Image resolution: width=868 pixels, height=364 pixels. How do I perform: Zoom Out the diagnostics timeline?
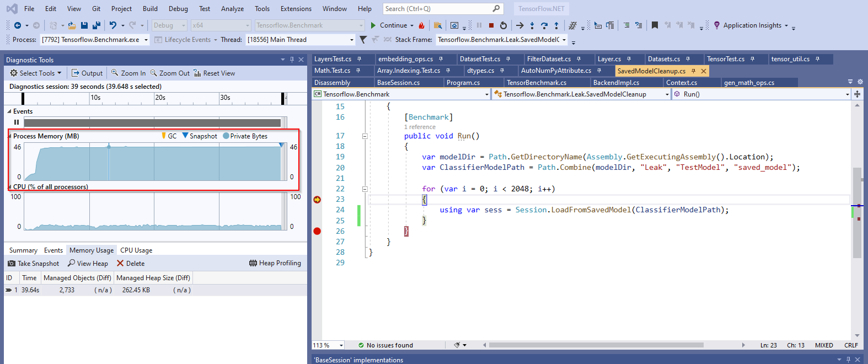click(170, 73)
